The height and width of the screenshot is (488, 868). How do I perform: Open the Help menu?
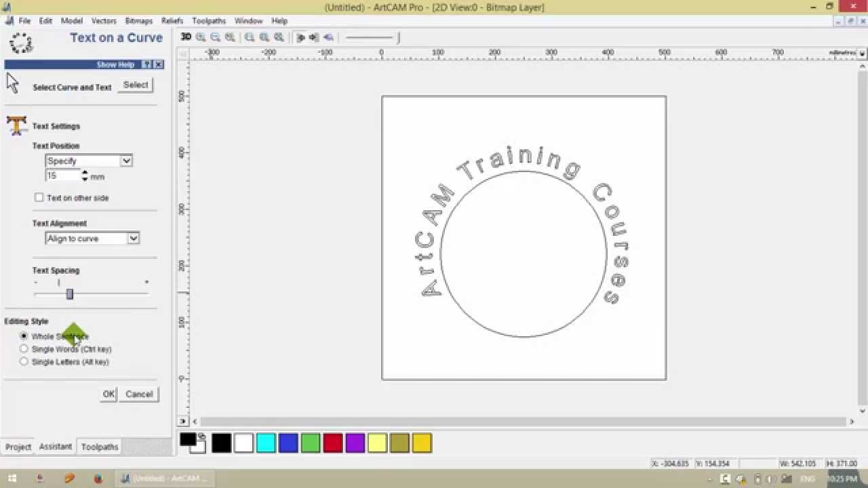click(x=279, y=21)
